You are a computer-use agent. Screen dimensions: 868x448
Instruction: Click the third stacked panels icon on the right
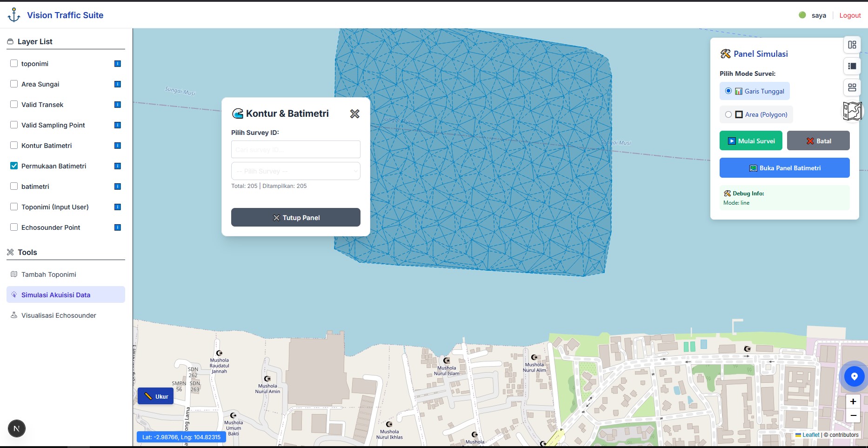point(852,87)
